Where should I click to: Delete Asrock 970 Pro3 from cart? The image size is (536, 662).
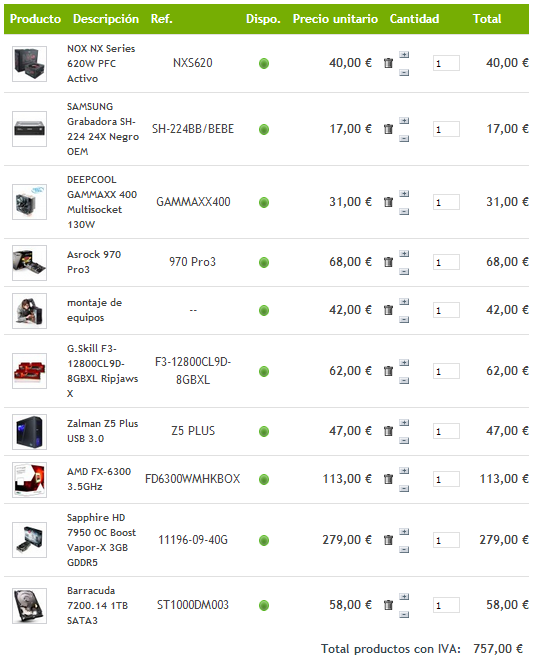coord(388,262)
